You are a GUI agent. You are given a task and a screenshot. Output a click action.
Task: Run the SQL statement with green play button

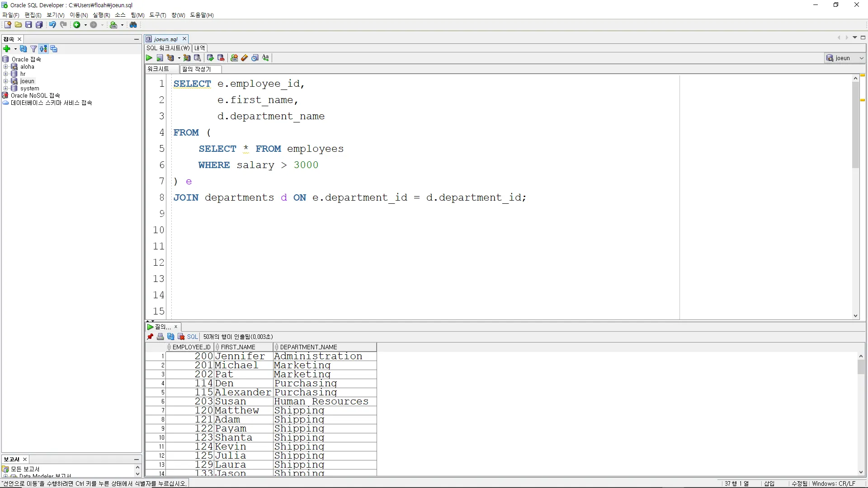pyautogui.click(x=149, y=58)
